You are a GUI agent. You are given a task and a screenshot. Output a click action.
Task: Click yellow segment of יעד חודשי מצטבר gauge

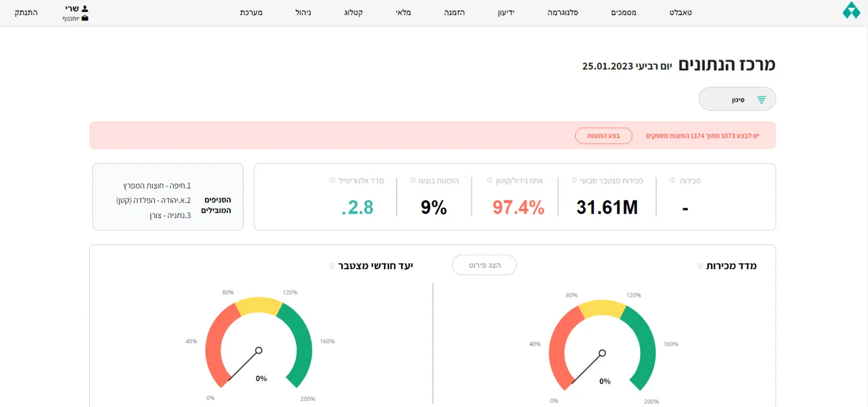259,305
